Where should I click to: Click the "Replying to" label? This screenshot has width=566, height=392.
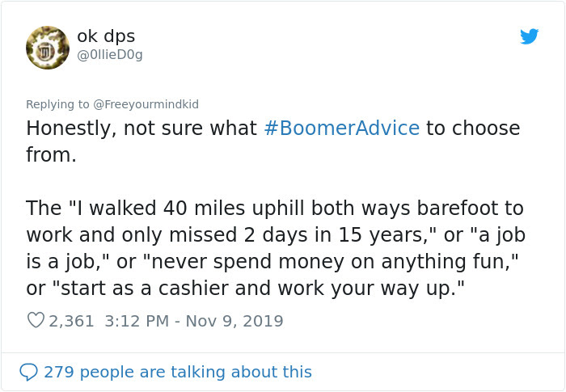click(57, 104)
